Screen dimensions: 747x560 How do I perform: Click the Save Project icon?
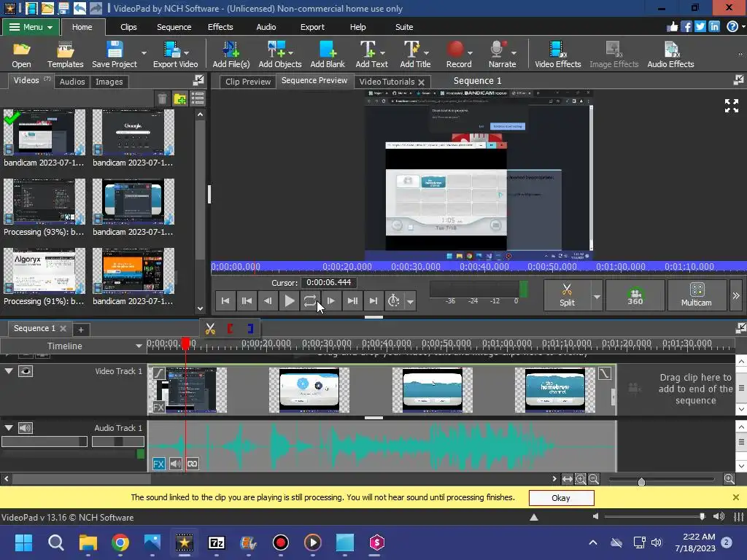(x=115, y=54)
